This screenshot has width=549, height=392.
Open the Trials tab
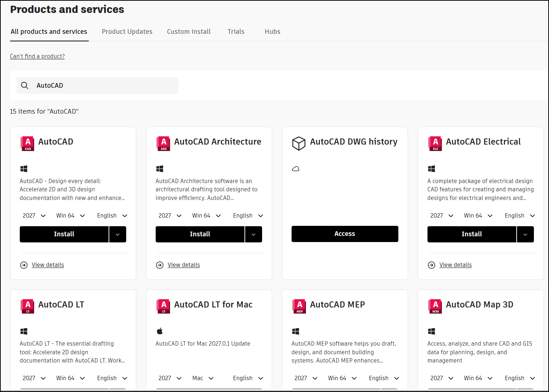[x=236, y=32]
